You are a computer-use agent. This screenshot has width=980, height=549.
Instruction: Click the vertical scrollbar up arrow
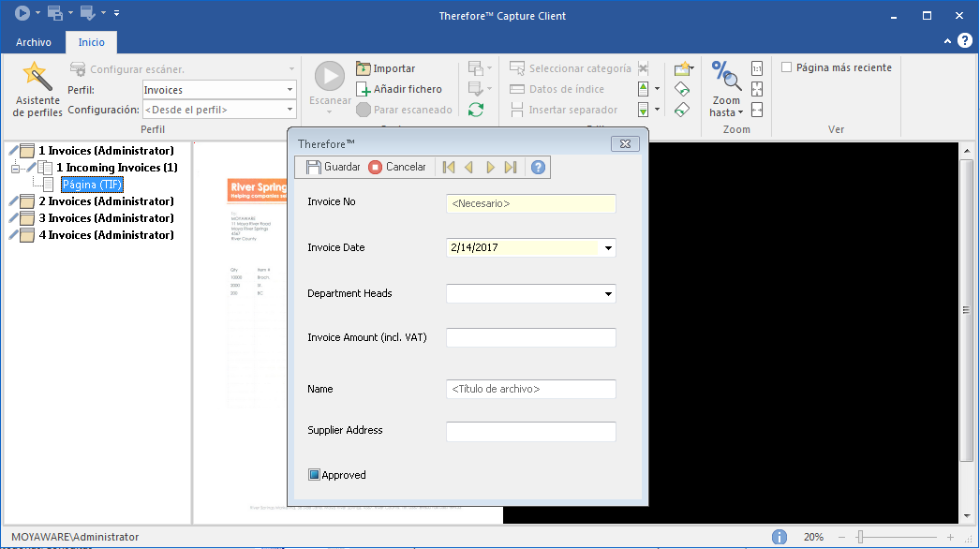click(x=967, y=151)
